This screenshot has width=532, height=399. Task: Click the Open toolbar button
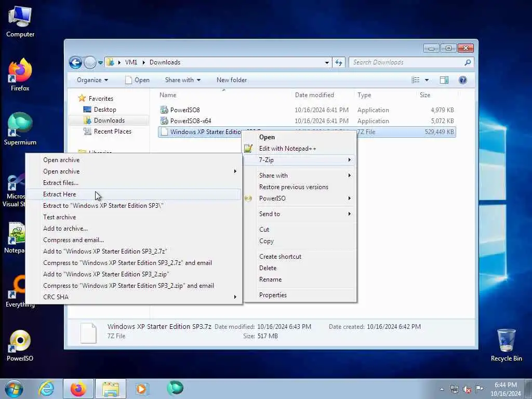click(137, 80)
